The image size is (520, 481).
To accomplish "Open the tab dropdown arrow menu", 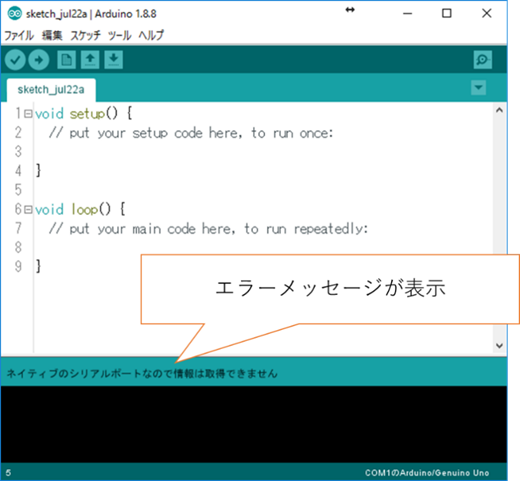I will [x=478, y=88].
